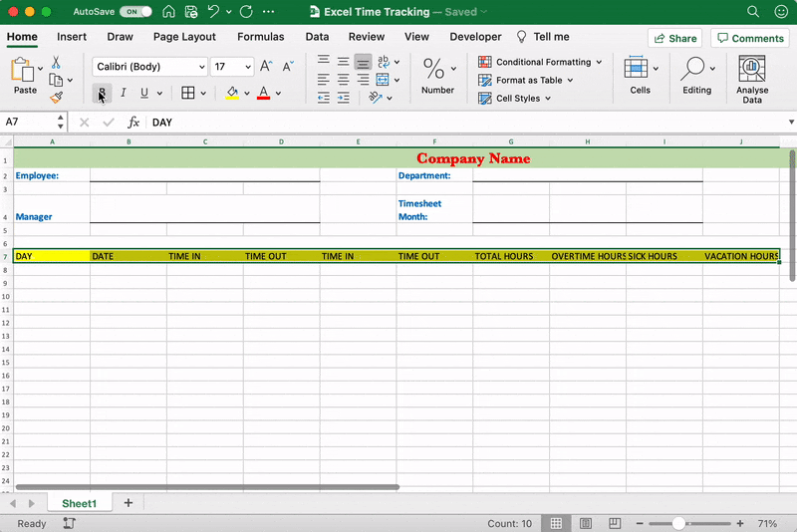The image size is (797, 532).
Task: Click the Cut scissors icon
Action: (56, 62)
